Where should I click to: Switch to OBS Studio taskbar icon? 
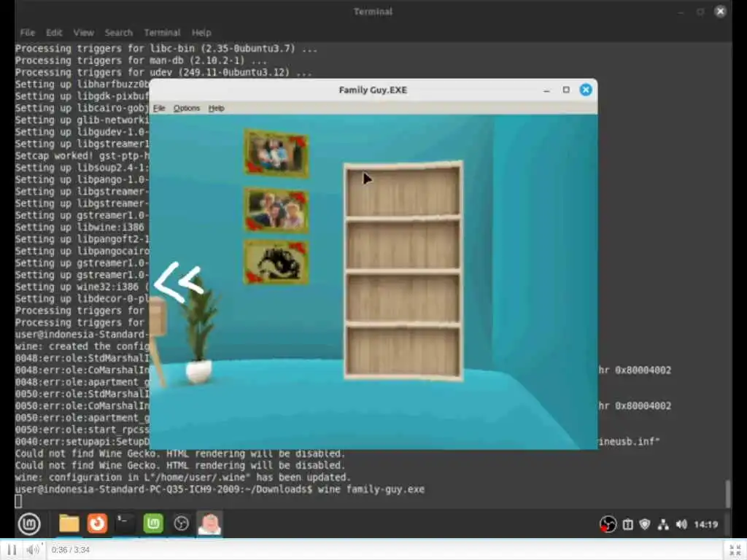pos(181,524)
